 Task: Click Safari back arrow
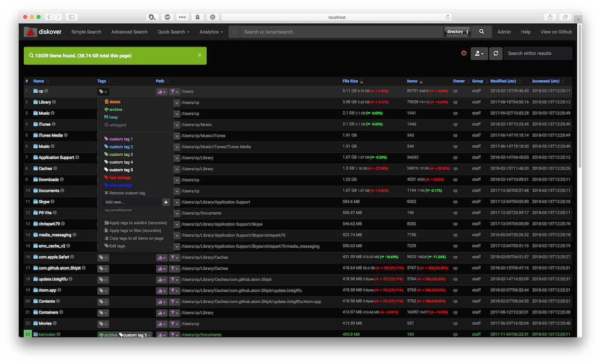[49, 17]
